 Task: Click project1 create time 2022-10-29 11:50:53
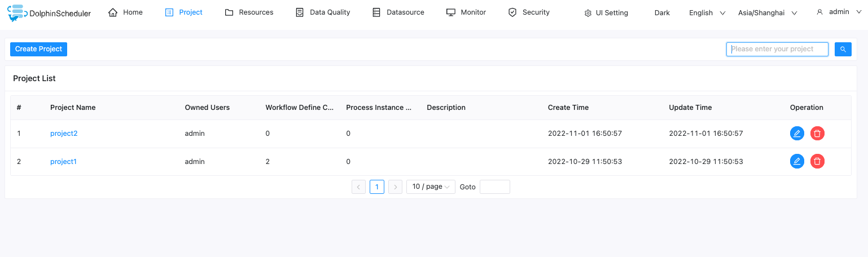585,162
